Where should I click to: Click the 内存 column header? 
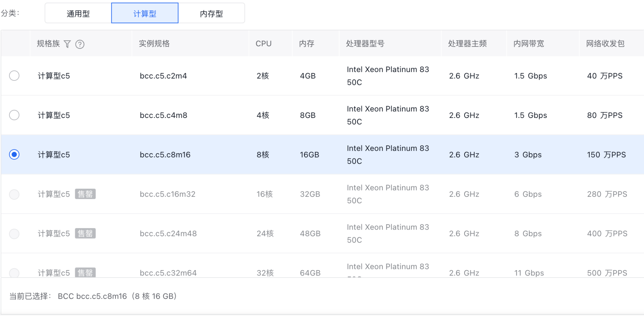click(307, 44)
